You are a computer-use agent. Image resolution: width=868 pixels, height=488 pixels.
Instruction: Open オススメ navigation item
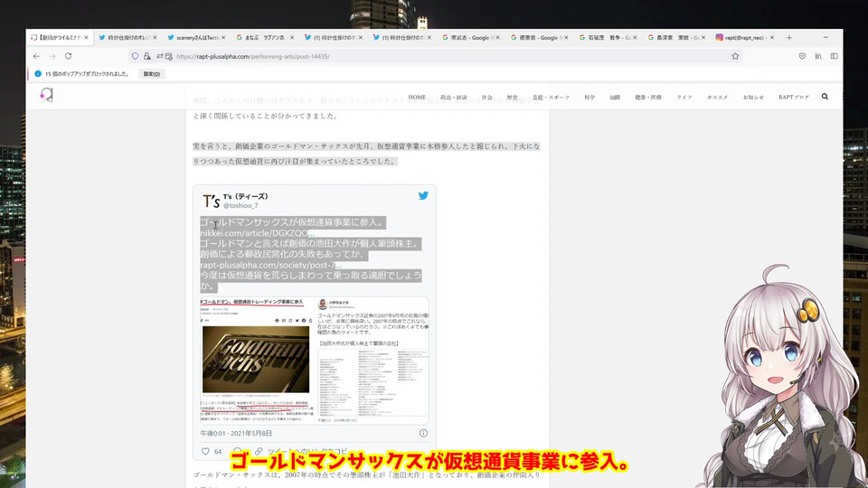[x=717, y=97]
